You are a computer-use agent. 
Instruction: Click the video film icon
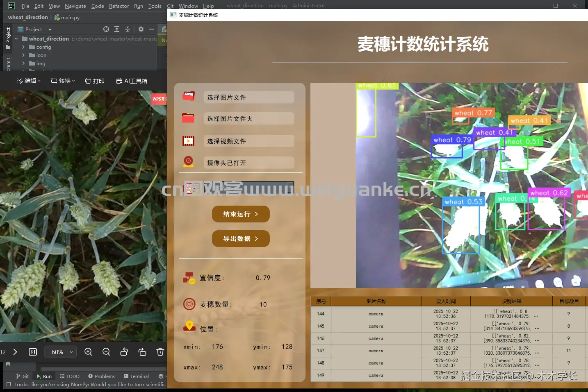pos(188,141)
